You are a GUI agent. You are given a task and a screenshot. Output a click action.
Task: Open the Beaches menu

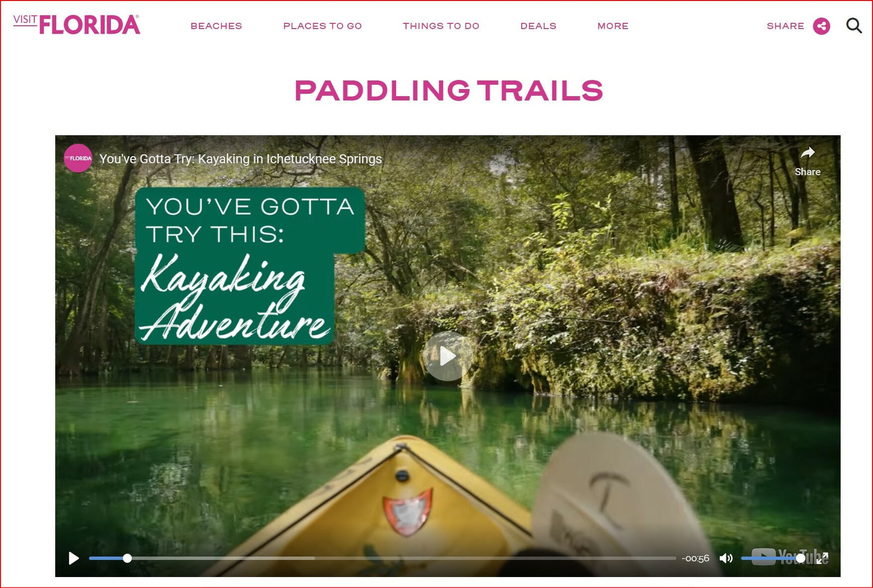(x=216, y=26)
